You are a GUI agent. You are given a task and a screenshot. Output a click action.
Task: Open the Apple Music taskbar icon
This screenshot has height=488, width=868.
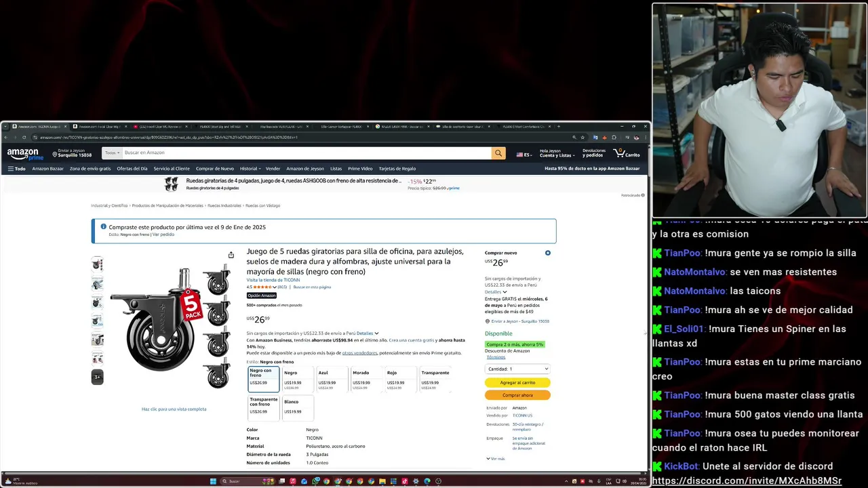[293, 481]
